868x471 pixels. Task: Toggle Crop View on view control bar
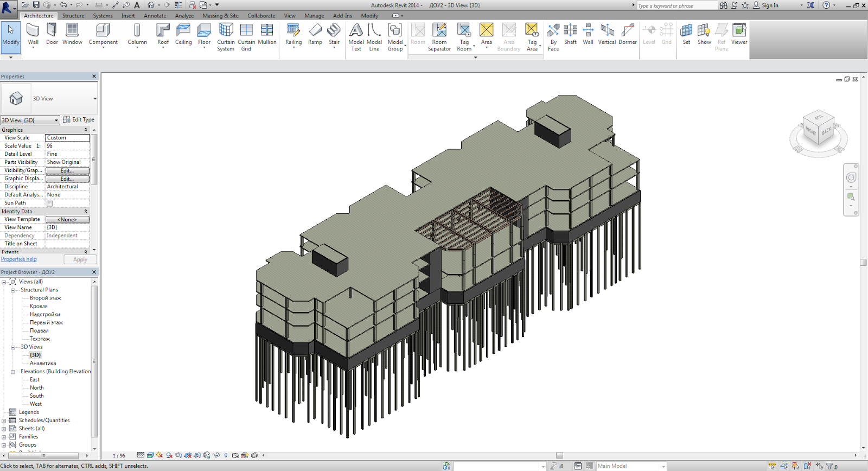pyautogui.click(x=188, y=455)
